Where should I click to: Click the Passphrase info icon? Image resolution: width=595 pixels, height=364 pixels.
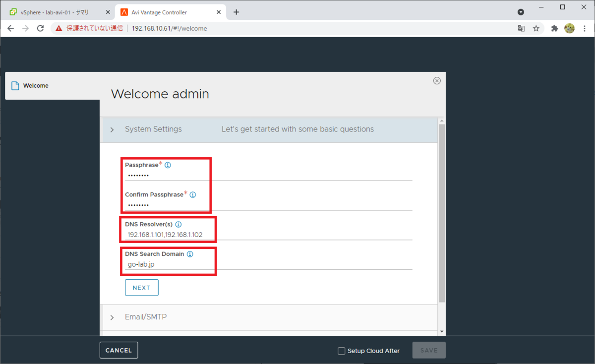point(168,165)
